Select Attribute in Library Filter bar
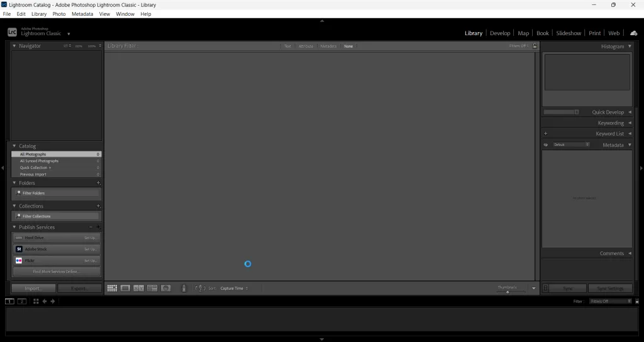The height and width of the screenshot is (342, 644). 306,46
